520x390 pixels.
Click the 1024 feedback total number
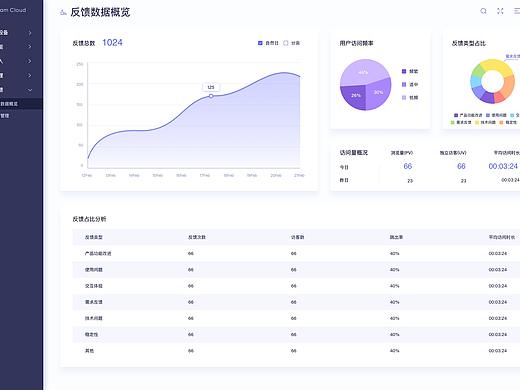tap(112, 43)
